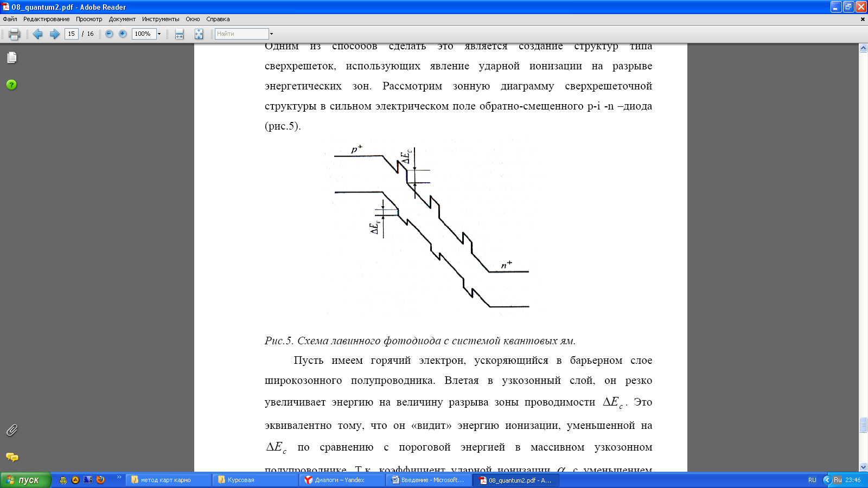Image resolution: width=868 pixels, height=488 pixels.
Task: Open the help question mark icon
Action: (x=11, y=85)
